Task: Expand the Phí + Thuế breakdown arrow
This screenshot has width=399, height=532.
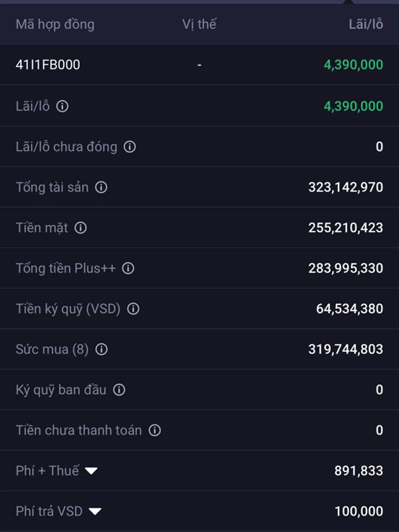Action: point(91,471)
